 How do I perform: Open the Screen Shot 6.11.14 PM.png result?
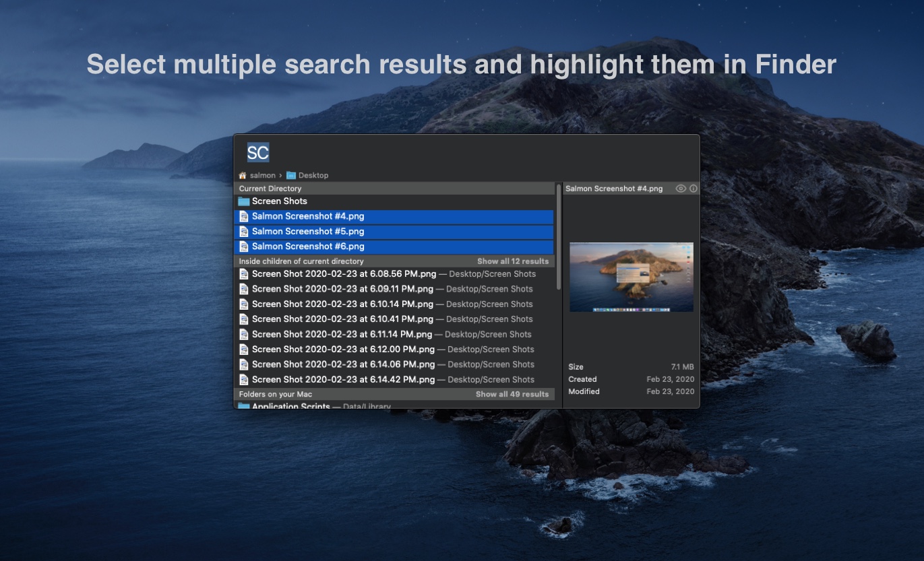342,335
